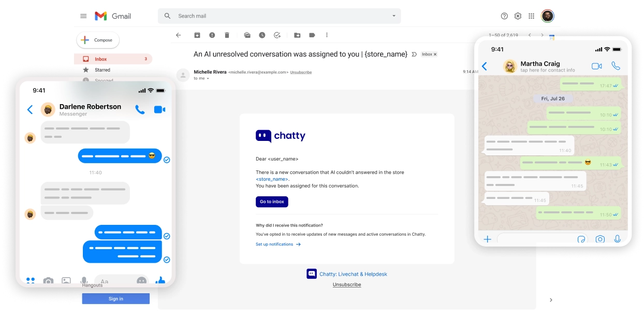The height and width of the screenshot is (315, 644).
Task: Send a thumbs up in Messenger chat
Action: tap(160, 281)
